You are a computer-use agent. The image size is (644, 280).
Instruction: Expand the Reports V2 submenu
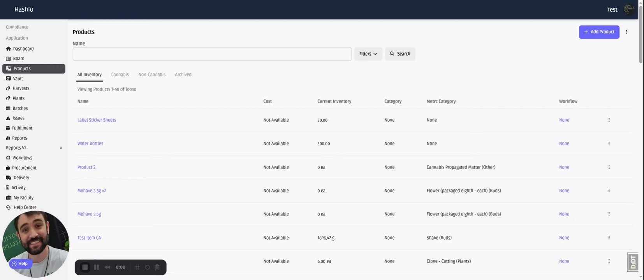[x=61, y=148]
